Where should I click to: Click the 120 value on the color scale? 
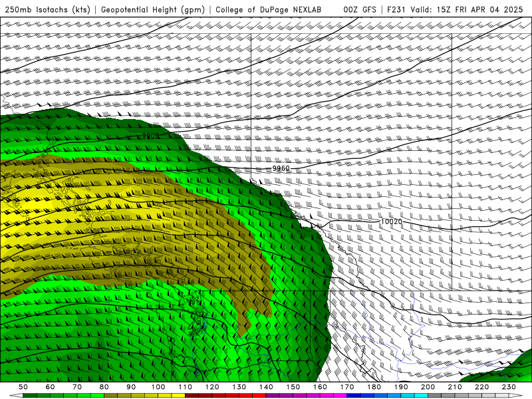(212, 387)
